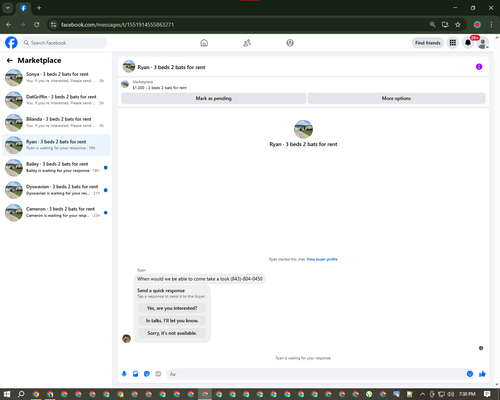Open the Windows notification center icon
The height and width of the screenshot is (400, 500).
[487, 394]
